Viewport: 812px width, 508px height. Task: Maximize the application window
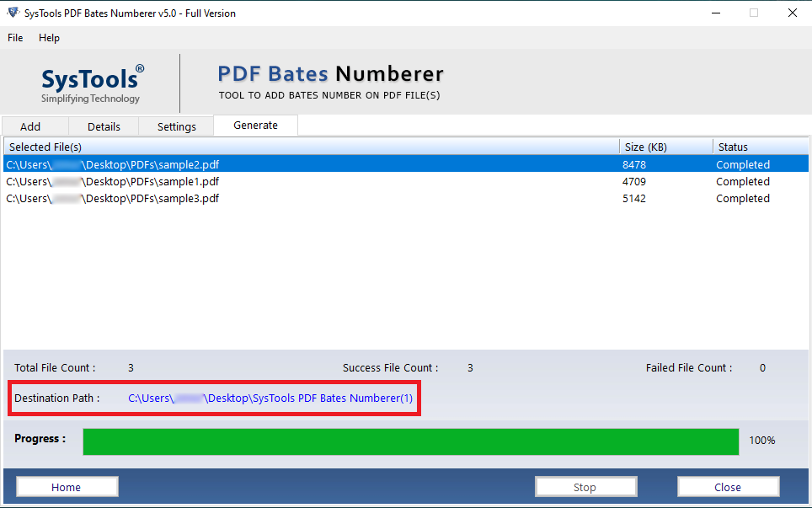coord(754,13)
